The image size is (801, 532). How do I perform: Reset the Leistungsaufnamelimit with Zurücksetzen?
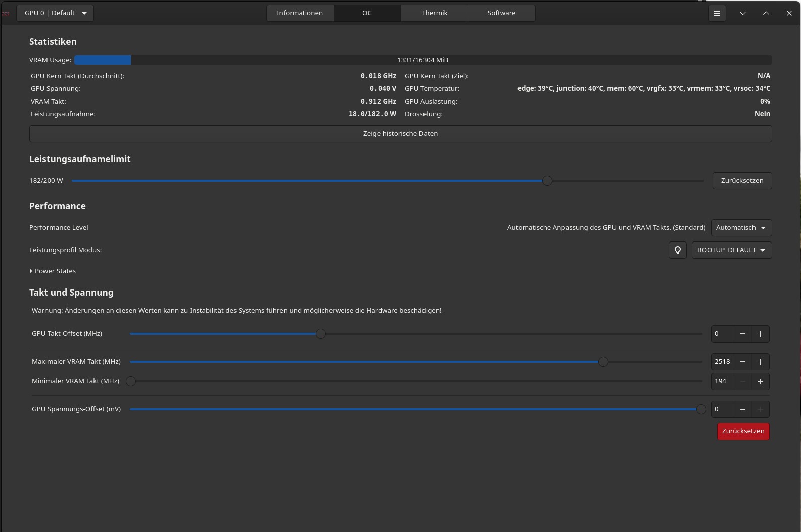coord(742,181)
